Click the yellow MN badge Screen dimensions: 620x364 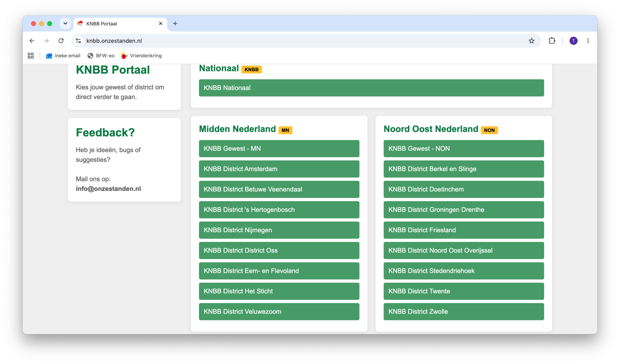tap(285, 130)
